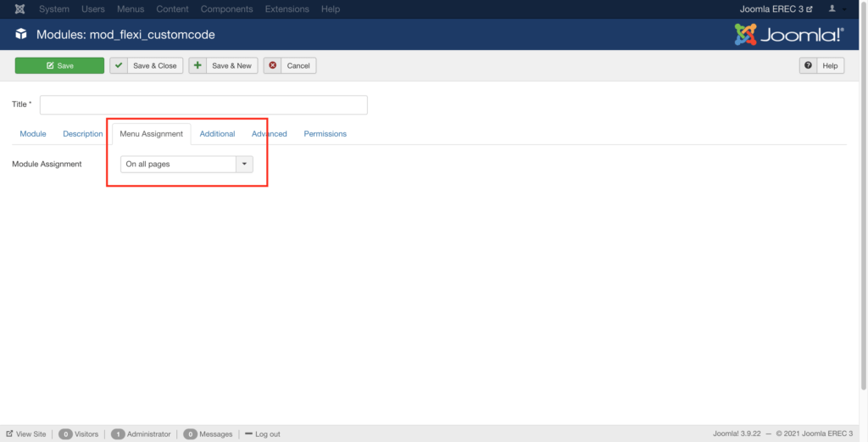
Task: Click the Module Assignment label
Action: pos(47,164)
